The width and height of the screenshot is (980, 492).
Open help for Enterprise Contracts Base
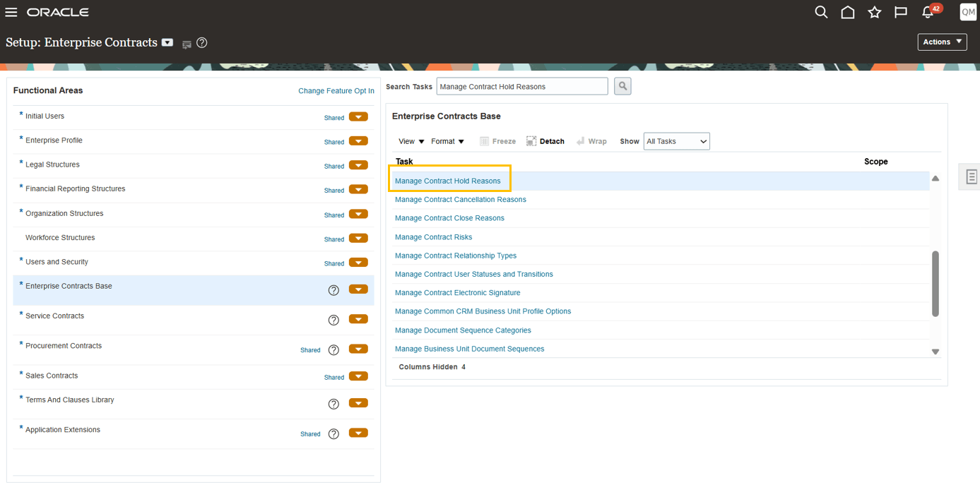tap(333, 289)
